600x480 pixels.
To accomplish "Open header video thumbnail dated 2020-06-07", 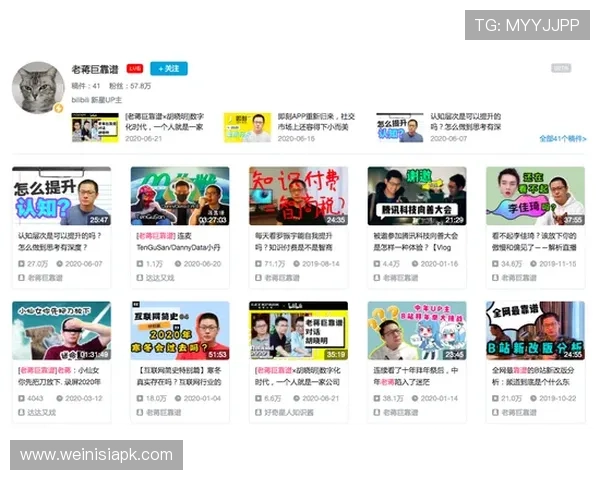I will click(x=400, y=127).
